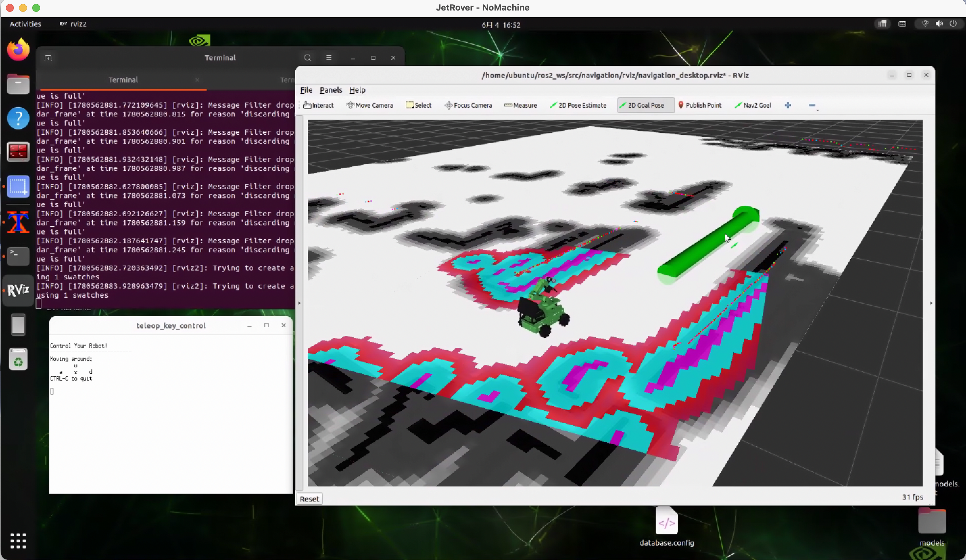Open the File menu in RViz

[306, 90]
